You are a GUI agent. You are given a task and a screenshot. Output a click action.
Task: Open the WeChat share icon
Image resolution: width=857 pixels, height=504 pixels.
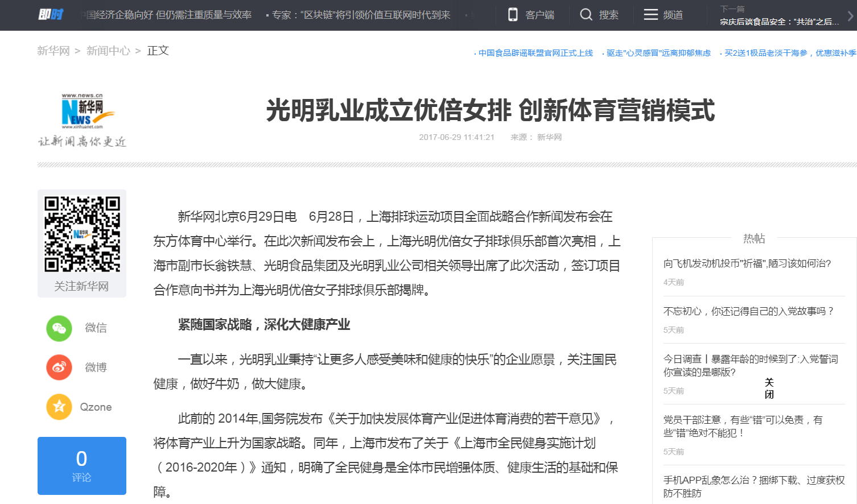(x=59, y=328)
